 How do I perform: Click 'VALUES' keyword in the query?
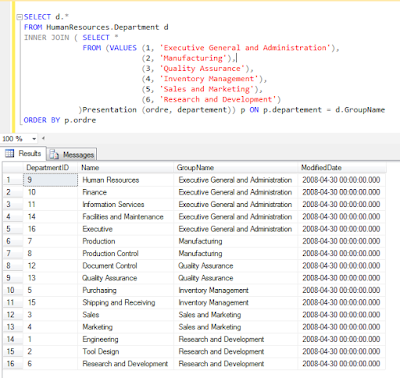[x=123, y=48]
